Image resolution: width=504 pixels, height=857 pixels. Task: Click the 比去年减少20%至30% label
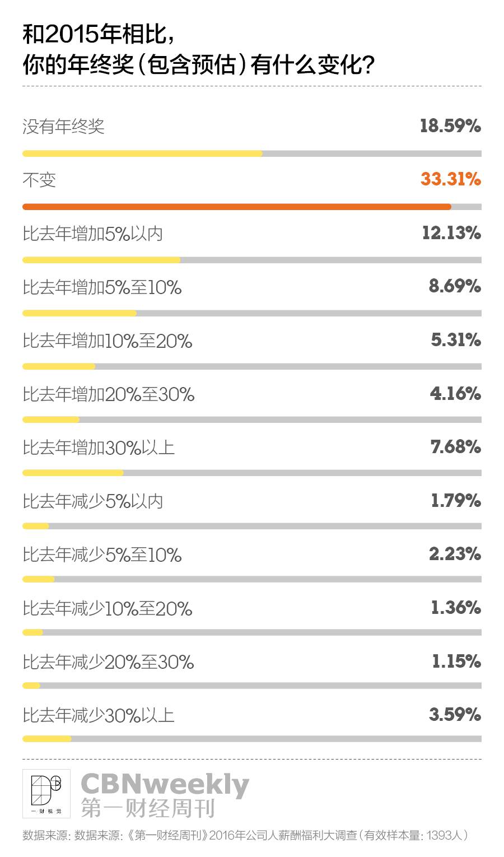(x=109, y=662)
